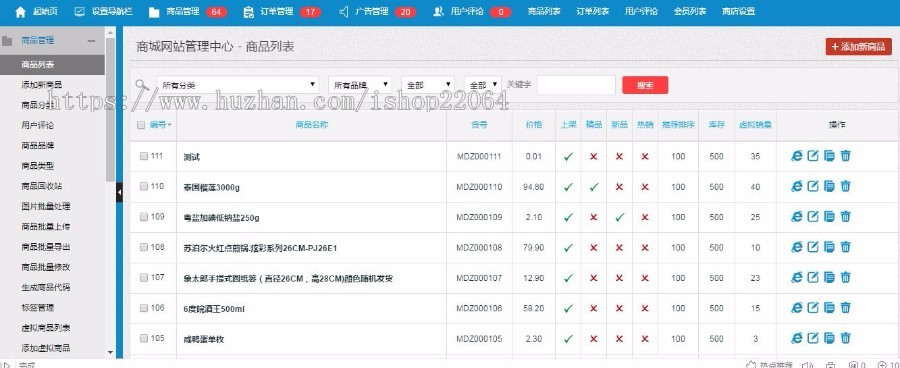Screen dimensions: 900x368
Task: Delete the 测试 product
Action: point(845,156)
